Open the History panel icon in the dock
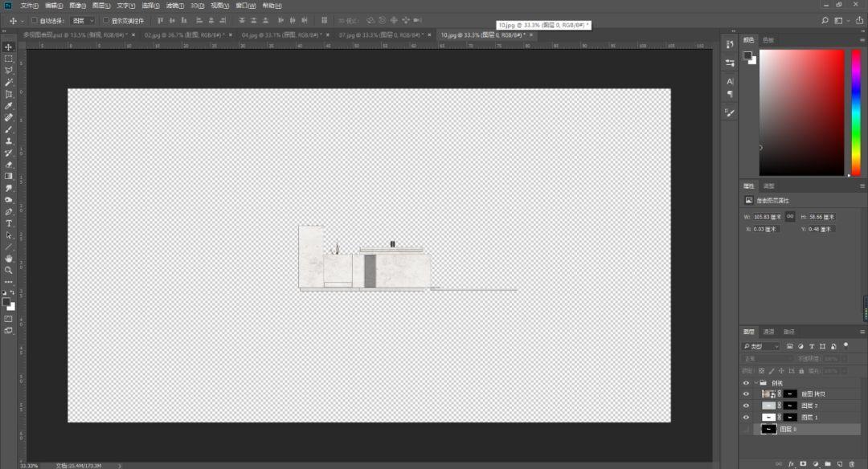This screenshot has width=868, height=469. pos(730,44)
